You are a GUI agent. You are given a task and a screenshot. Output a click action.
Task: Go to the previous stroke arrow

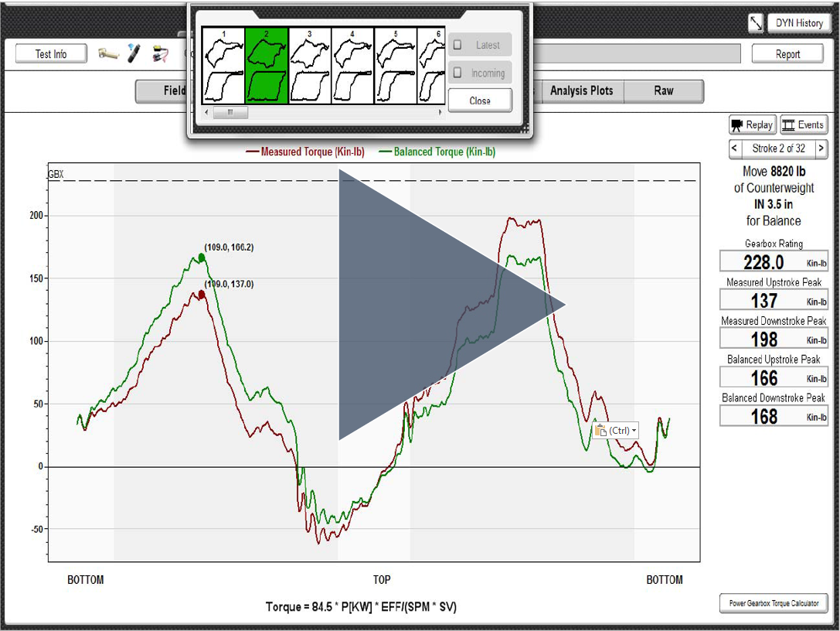click(736, 148)
